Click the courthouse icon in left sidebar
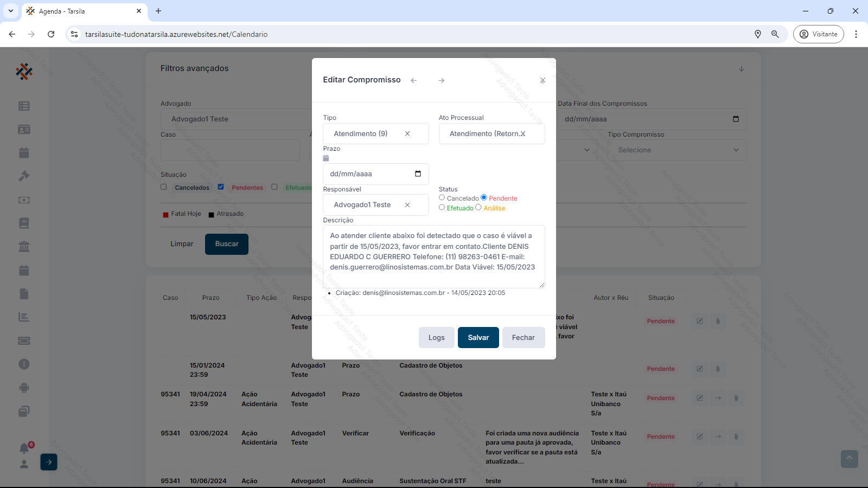The width and height of the screenshot is (868, 488). pos(24,247)
